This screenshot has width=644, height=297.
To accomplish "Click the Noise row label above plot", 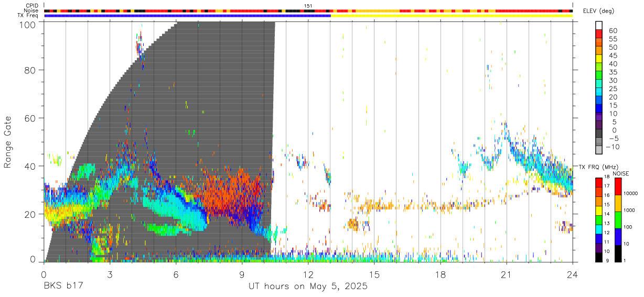I will tap(32, 10).
